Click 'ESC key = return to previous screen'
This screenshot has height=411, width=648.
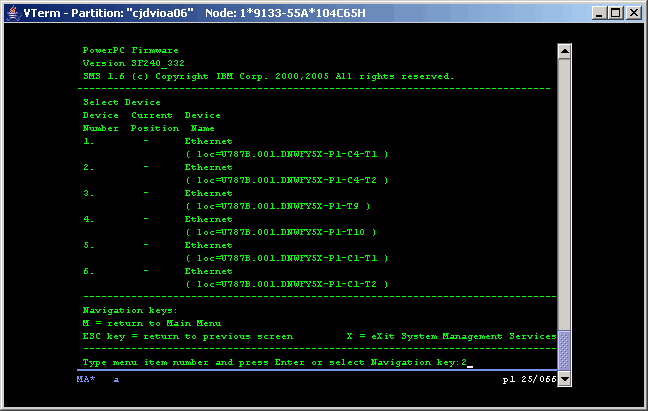click(188, 336)
